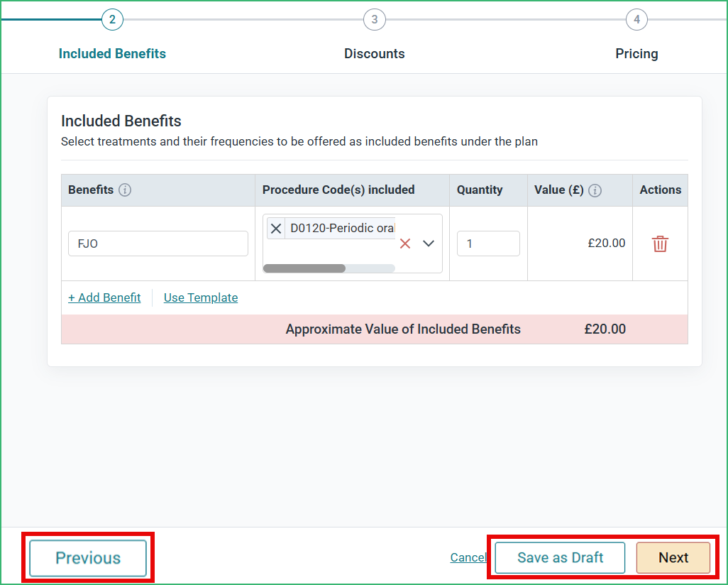The height and width of the screenshot is (585, 728).
Task: Click the Next button
Action: coord(673,557)
